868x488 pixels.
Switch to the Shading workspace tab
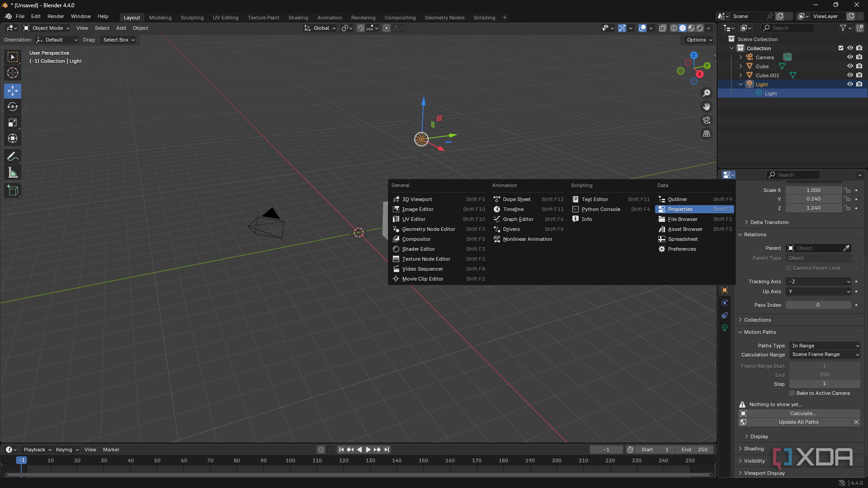pos(298,18)
